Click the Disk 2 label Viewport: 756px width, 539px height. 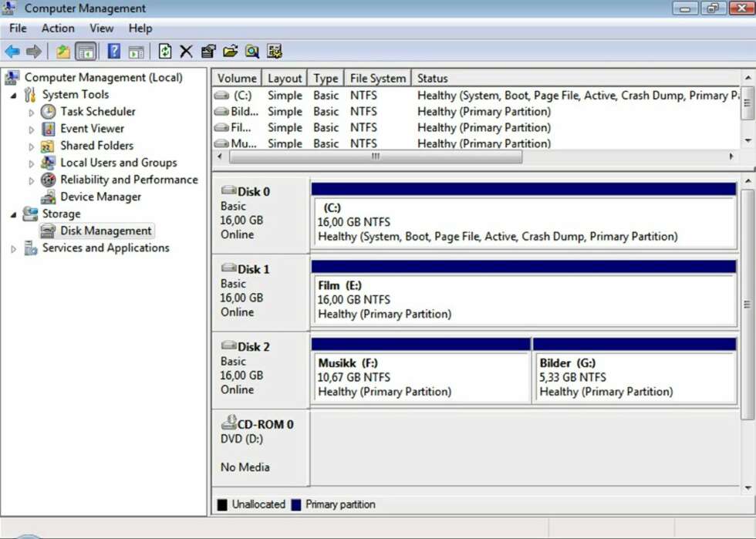click(x=254, y=347)
